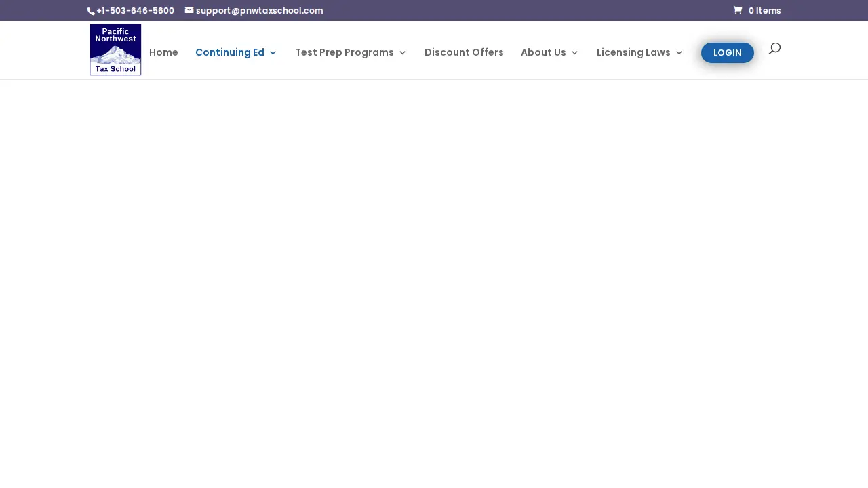Viewport: 868px width, 488px height.
Task: Click the shopping cart icon
Action: pyautogui.click(x=738, y=10)
